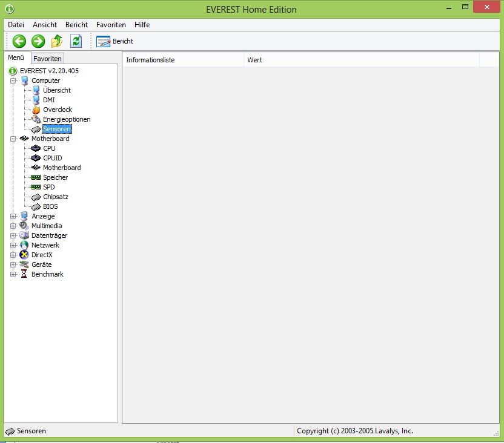Image resolution: width=504 pixels, height=443 pixels.
Task: Click the folder up-level toolbar icon
Action: tap(57, 41)
